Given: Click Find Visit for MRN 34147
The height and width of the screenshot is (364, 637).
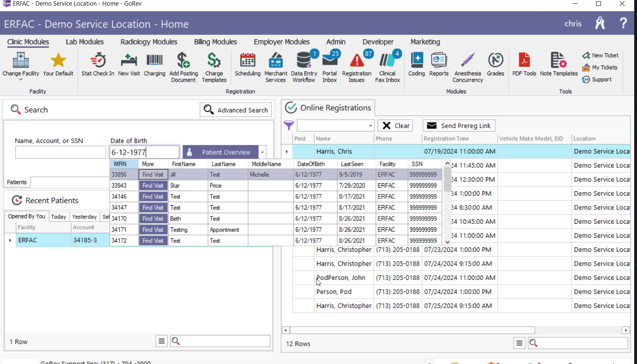Looking at the screenshot, I should point(153,208).
